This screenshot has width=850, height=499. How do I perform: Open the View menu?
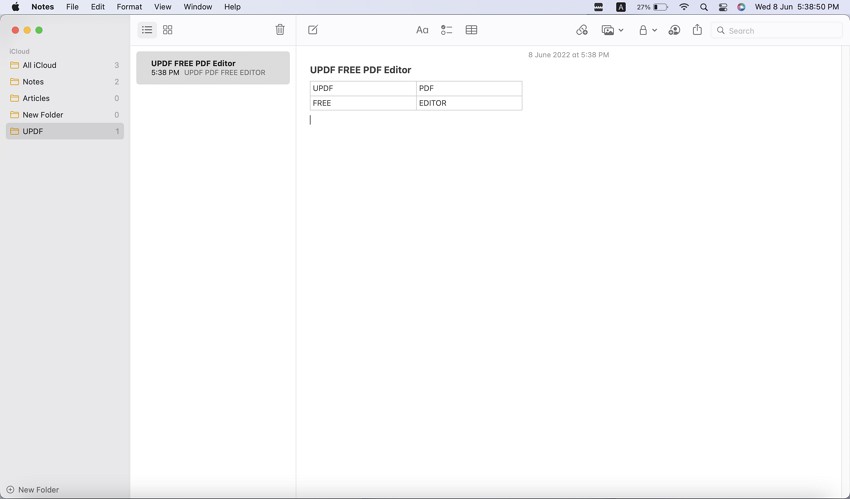(163, 7)
